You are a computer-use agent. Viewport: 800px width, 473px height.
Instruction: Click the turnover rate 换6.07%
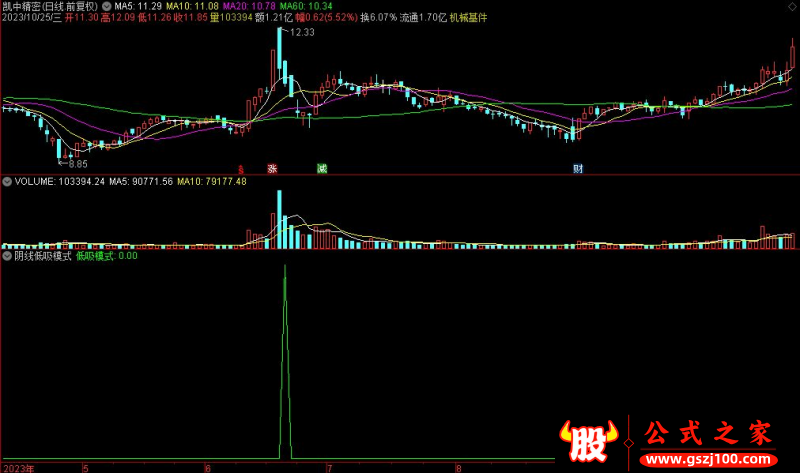point(378,18)
